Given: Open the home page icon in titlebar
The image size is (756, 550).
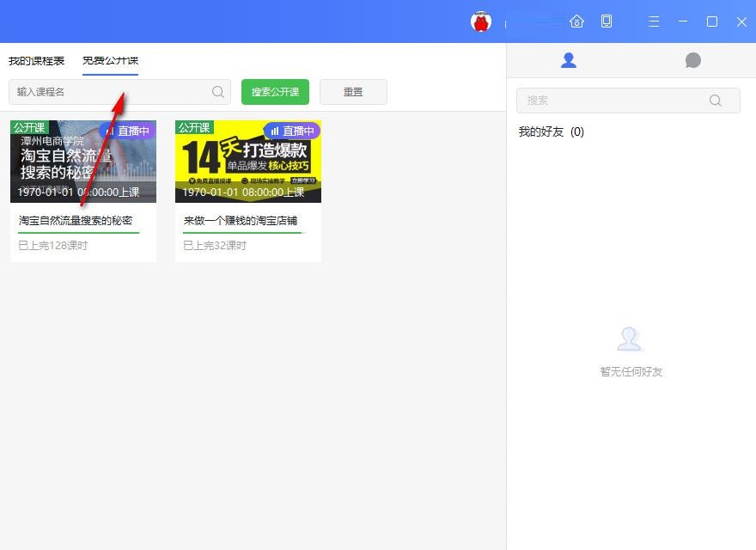Looking at the screenshot, I should click(x=575, y=20).
